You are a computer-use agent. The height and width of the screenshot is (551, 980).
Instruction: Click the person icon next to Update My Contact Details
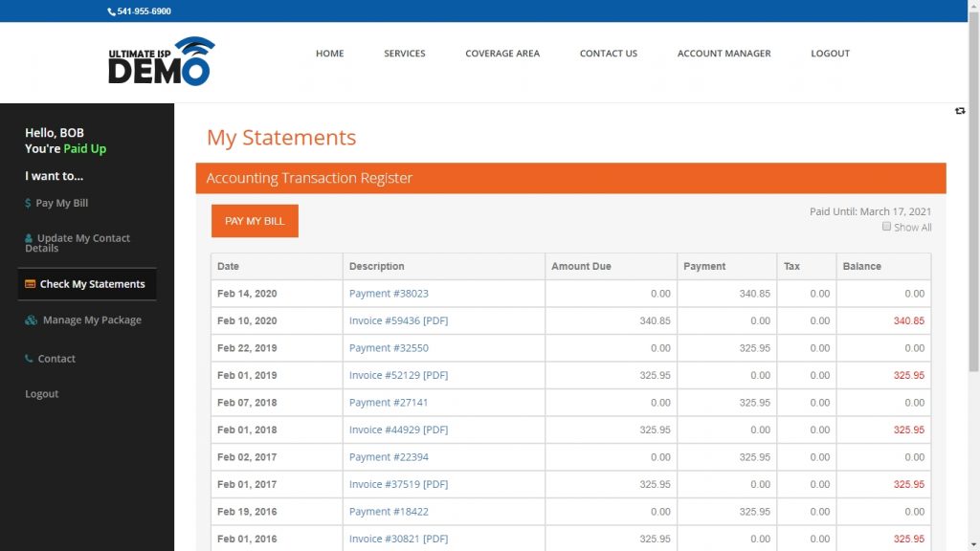28,238
